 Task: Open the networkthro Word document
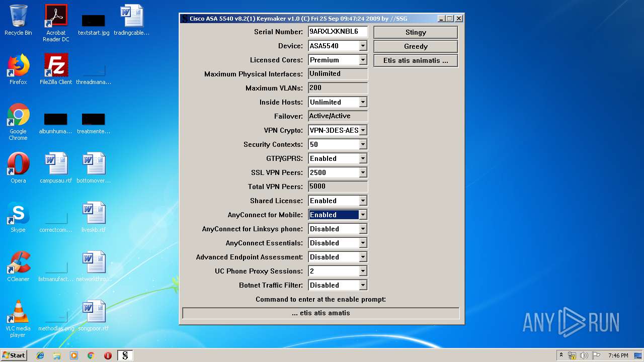click(x=94, y=266)
